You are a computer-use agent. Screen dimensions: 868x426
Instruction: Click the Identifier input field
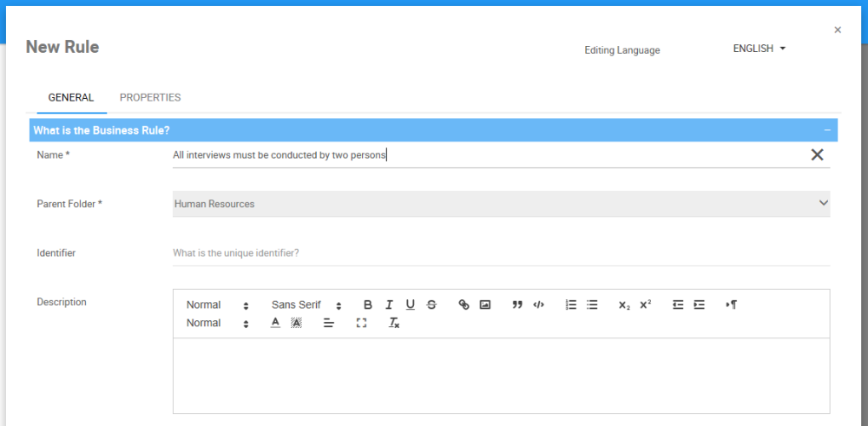pyautogui.click(x=501, y=253)
